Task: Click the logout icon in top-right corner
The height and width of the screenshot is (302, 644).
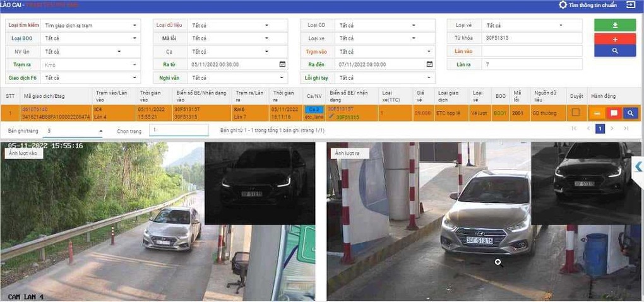Action: tap(630, 5)
